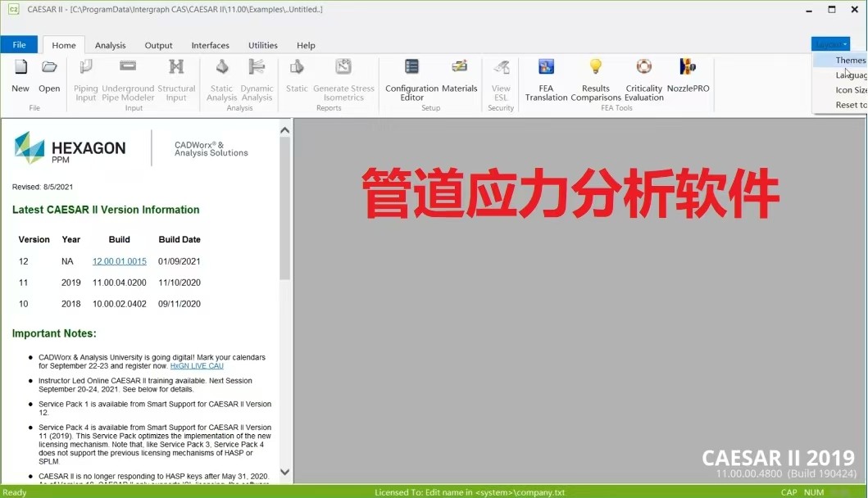Open the Output ribbon tab
This screenshot has width=868, height=498.
(x=158, y=45)
